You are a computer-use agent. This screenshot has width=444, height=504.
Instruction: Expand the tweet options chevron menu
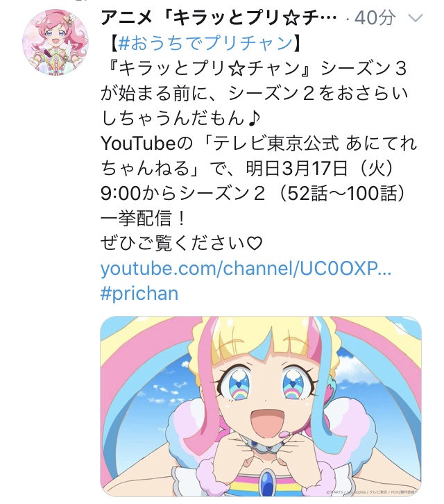tap(415, 18)
